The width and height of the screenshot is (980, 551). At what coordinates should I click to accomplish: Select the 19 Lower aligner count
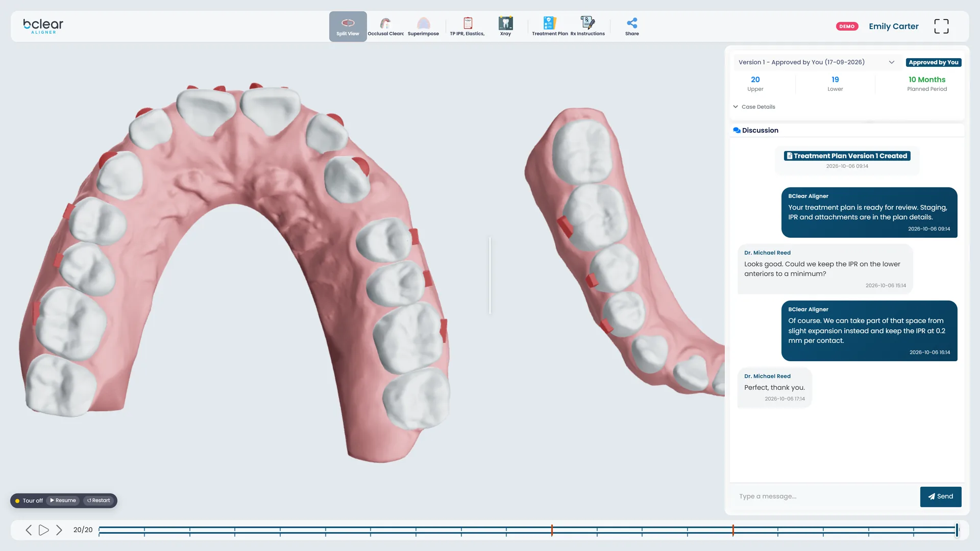point(835,84)
